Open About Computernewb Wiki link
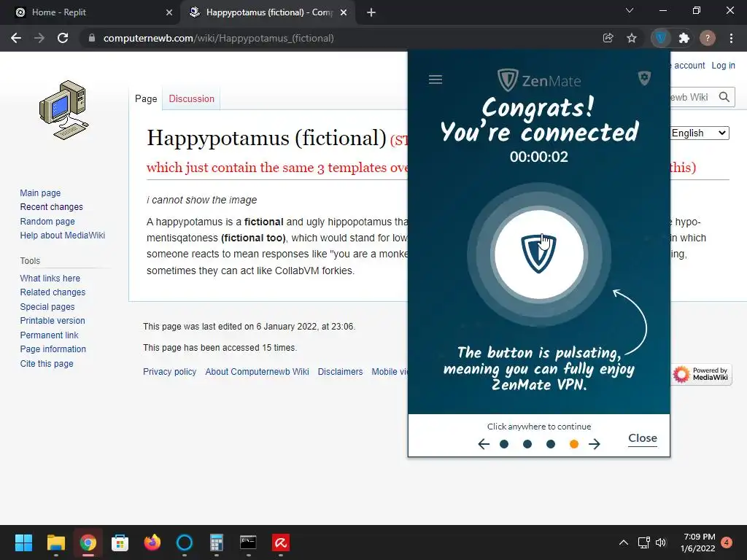 [258, 371]
